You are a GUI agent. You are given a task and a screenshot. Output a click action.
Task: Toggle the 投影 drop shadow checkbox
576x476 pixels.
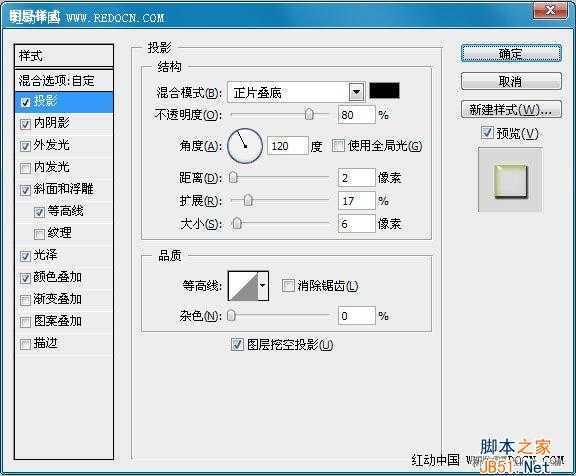click(25, 102)
